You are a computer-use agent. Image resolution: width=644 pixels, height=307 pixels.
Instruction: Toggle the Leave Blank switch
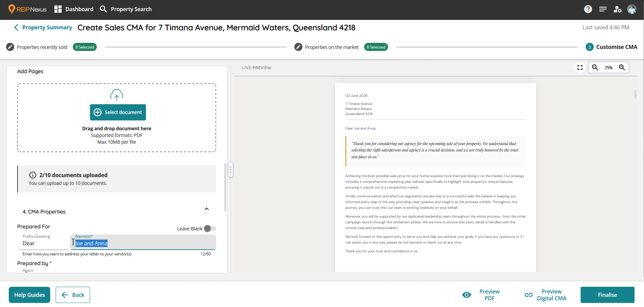pyautogui.click(x=210, y=228)
